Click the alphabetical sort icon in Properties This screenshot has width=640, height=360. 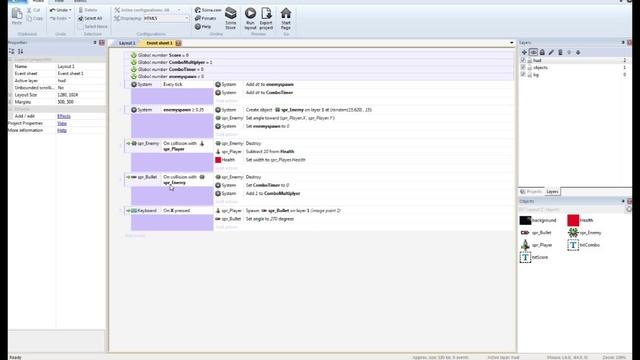20,51
